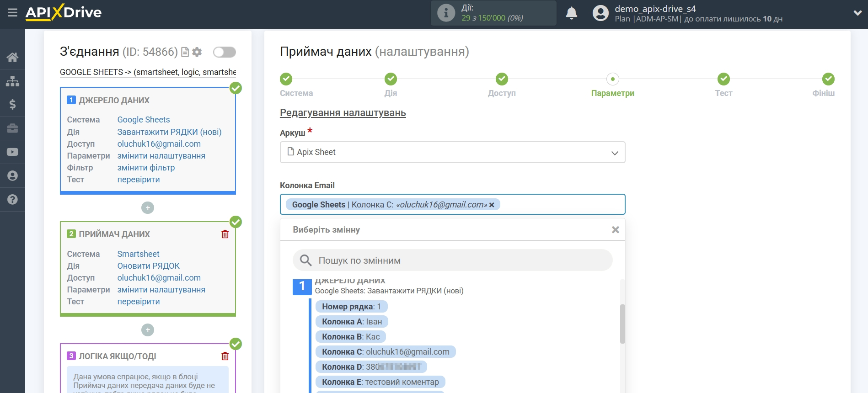Focus the Пошук по змінним search box
The width and height of the screenshot is (868, 393).
(452, 260)
